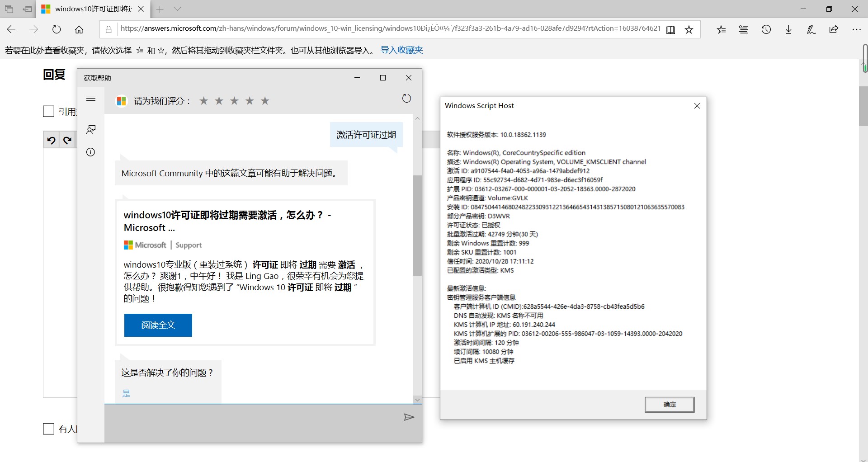
Task: Share this page
Action: pyautogui.click(x=834, y=29)
